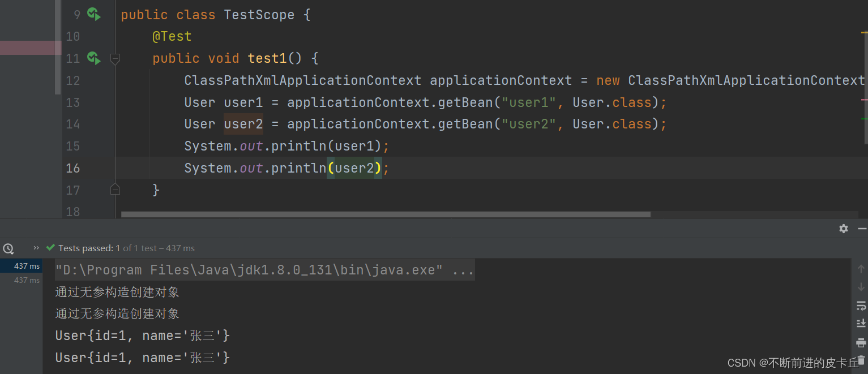The width and height of the screenshot is (868, 374).
Task: Click the 'new' keyword on line 12
Action: coord(608,80)
